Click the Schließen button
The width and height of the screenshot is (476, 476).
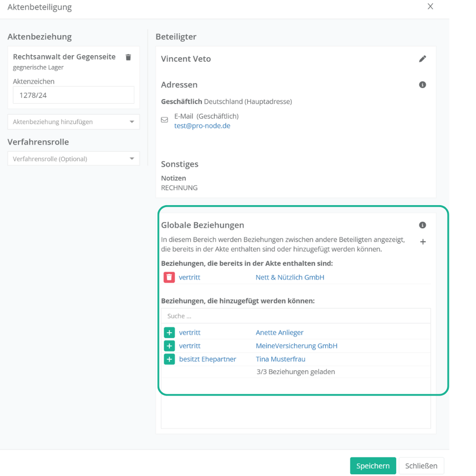click(x=421, y=466)
